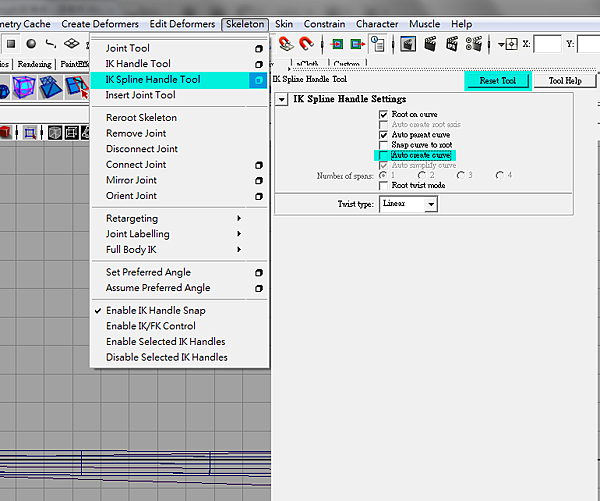Uncheck Root on curve option
The image size is (600, 501).
383,115
